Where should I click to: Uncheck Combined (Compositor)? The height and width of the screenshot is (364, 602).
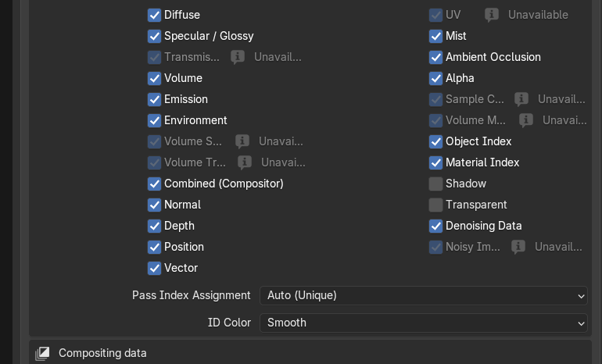tap(154, 184)
